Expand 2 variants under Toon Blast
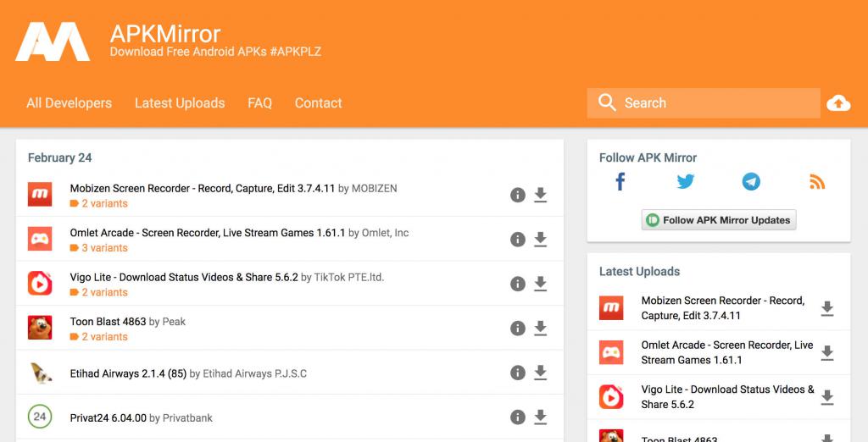The image size is (868, 442). coord(104,337)
